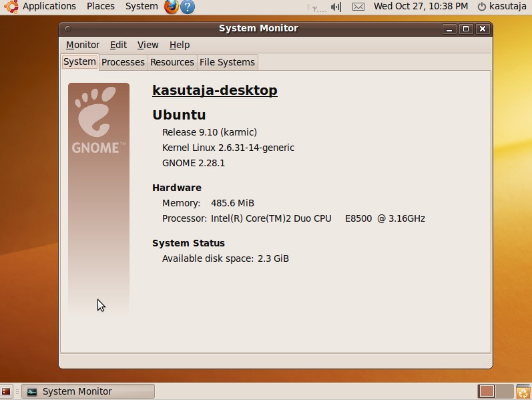532x400 pixels.
Task: Close the System Monitor window
Action: pos(483,29)
